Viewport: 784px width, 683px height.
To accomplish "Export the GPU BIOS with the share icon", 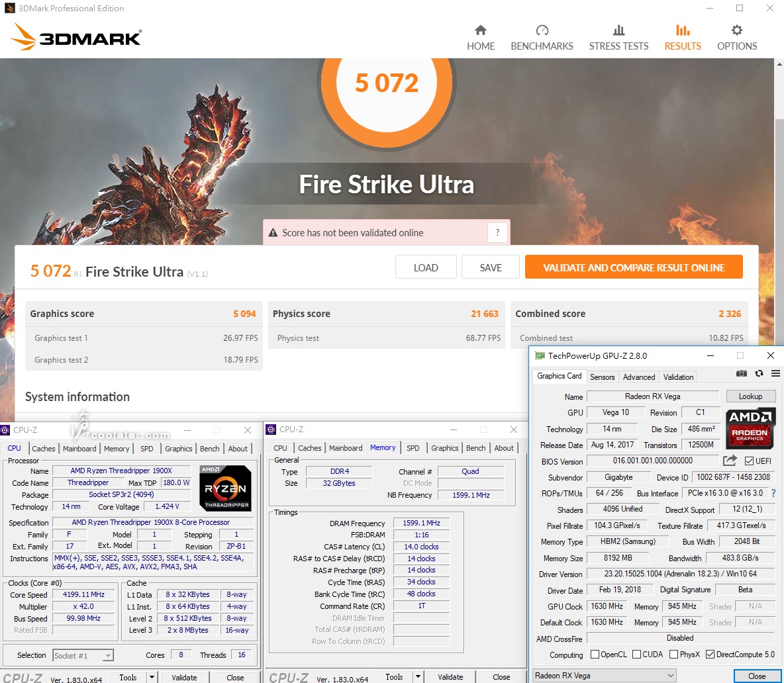I will click(730, 460).
